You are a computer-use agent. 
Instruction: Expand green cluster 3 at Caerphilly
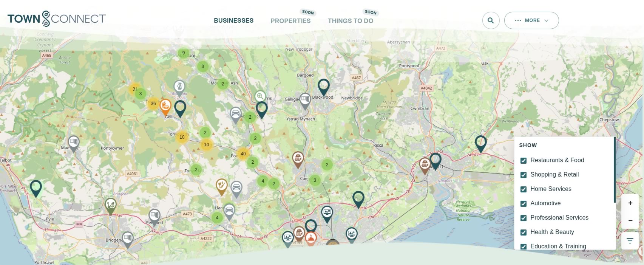coord(315,180)
